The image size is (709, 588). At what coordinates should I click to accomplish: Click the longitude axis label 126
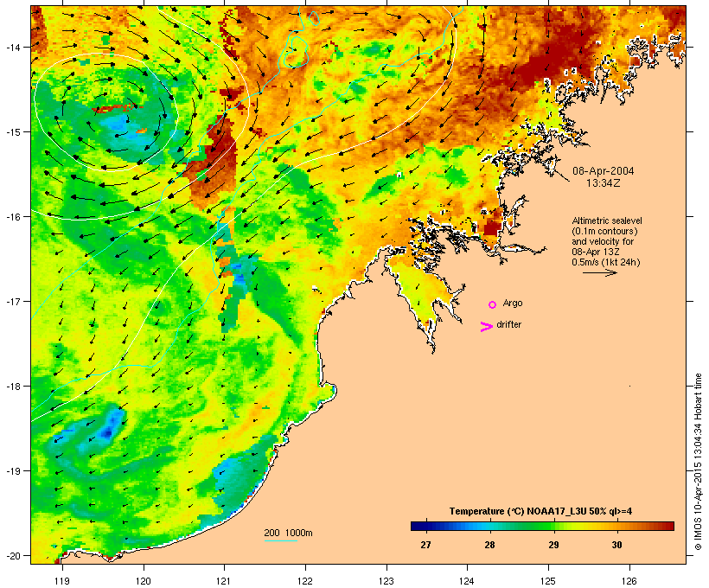(629, 581)
